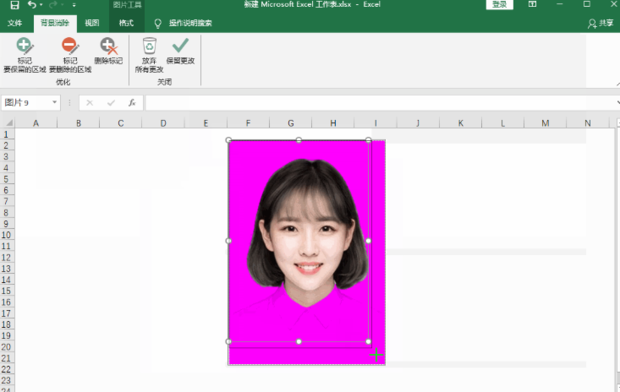This screenshot has height=392, width=620.
Task: Click the top-middle picture selection handle
Action: coord(299,140)
